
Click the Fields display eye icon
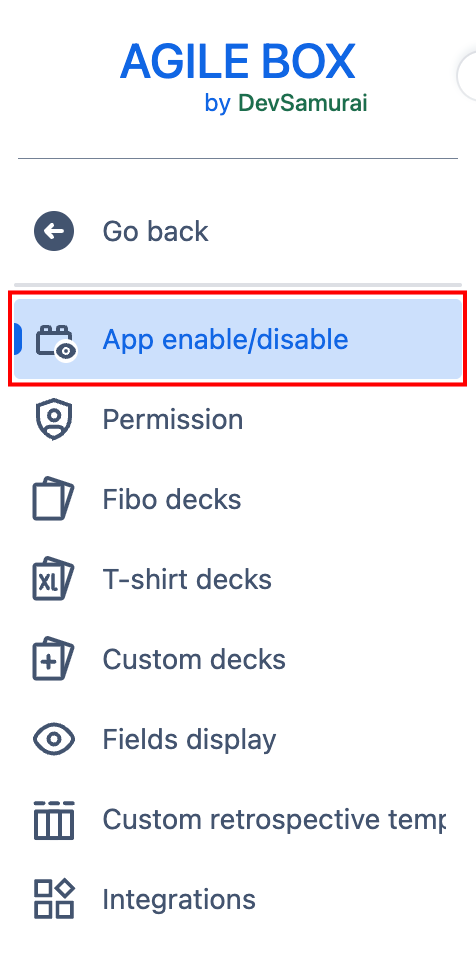point(54,739)
